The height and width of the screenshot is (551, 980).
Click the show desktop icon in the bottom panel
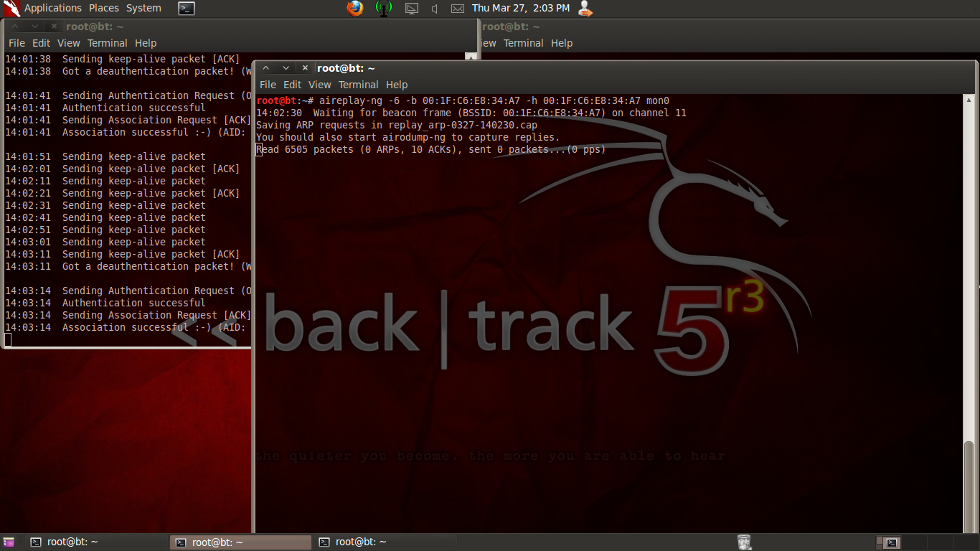click(9, 542)
